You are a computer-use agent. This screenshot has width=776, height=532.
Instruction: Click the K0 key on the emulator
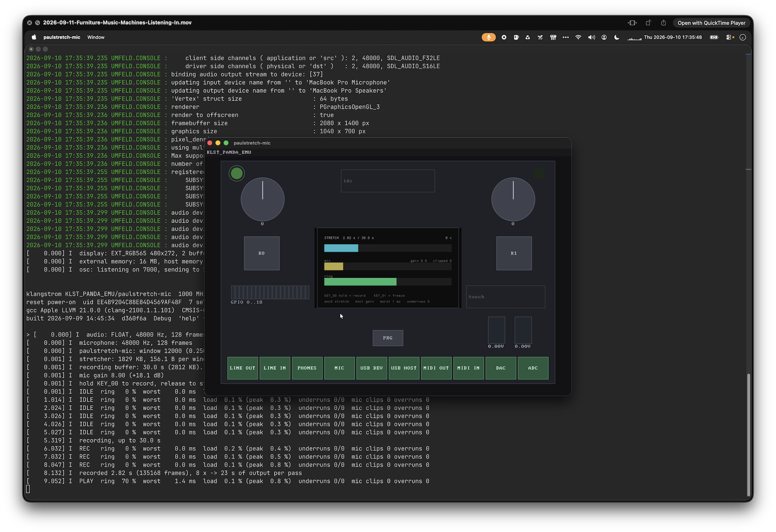point(261,253)
